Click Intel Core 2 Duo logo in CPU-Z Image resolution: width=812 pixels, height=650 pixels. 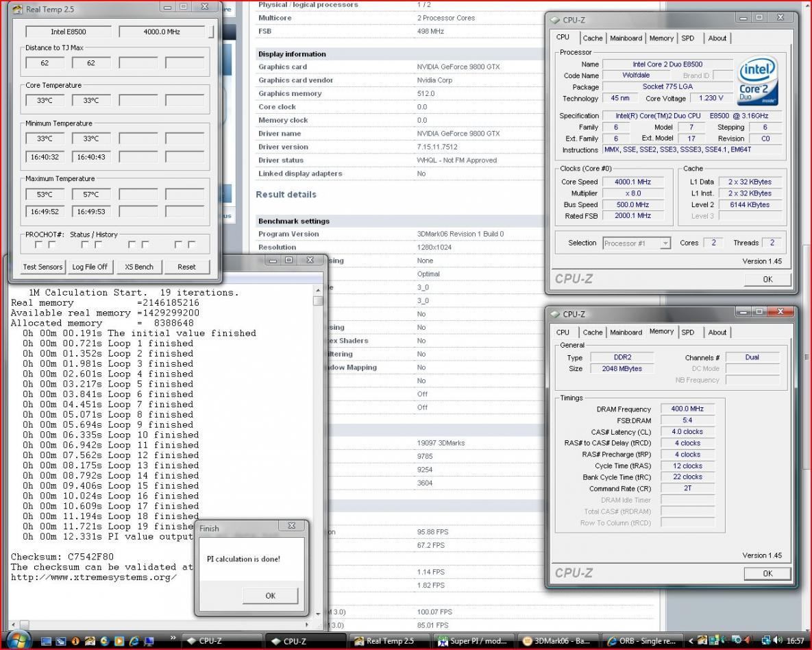pyautogui.click(x=758, y=81)
